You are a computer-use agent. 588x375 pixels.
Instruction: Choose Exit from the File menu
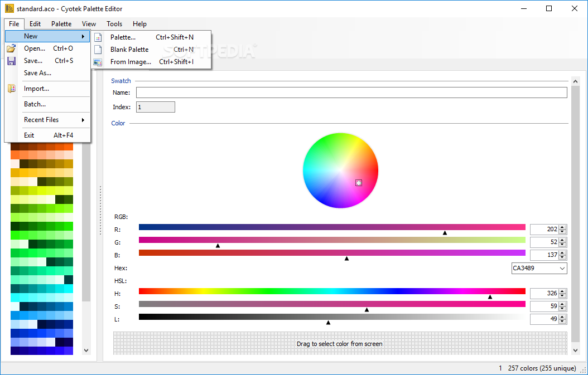(47, 135)
